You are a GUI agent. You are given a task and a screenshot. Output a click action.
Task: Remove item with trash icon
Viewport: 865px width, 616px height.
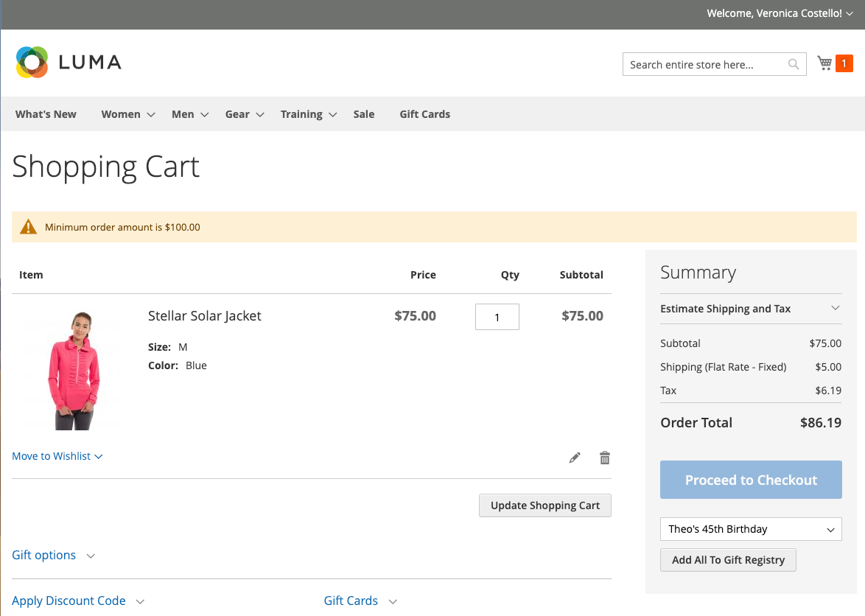tap(605, 458)
